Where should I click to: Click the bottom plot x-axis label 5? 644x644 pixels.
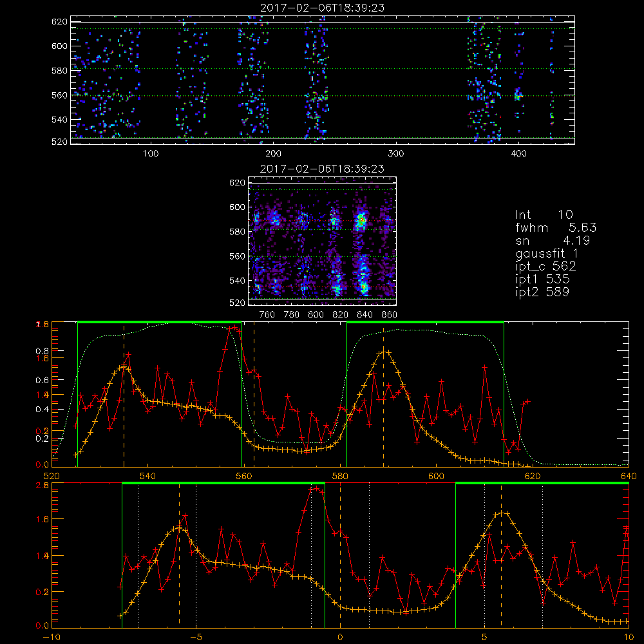485,638
